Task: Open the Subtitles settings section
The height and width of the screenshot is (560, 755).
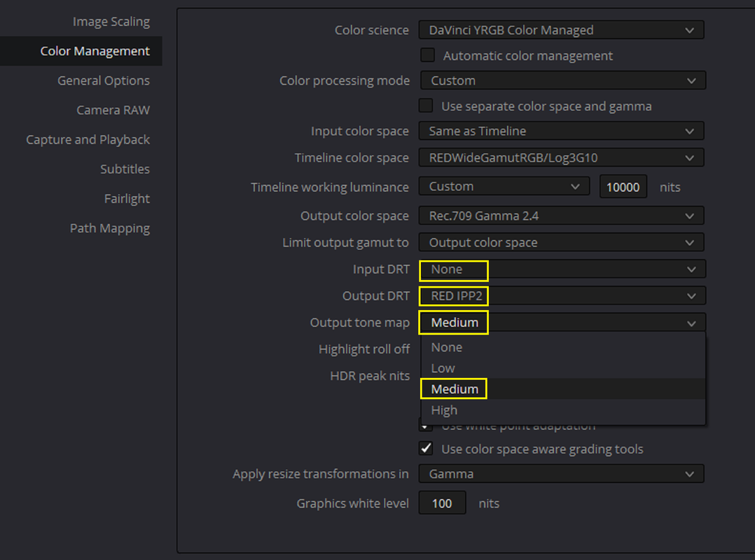Action: (x=125, y=169)
